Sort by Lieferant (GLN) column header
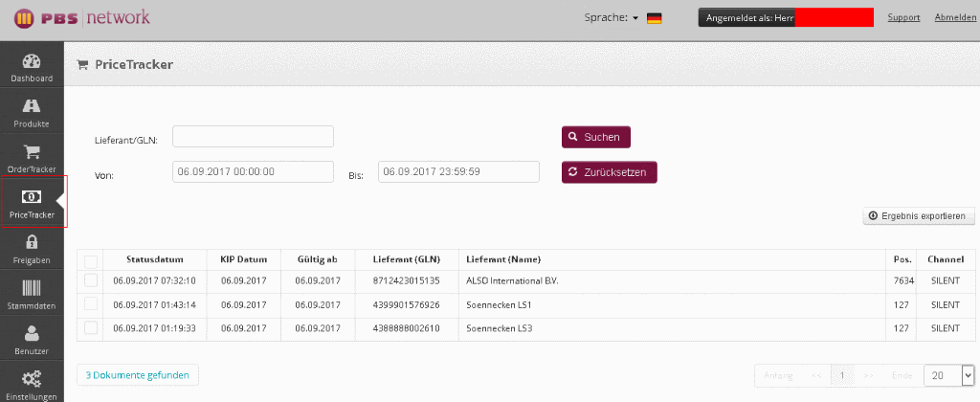This screenshot has height=402, width=980. click(406, 259)
